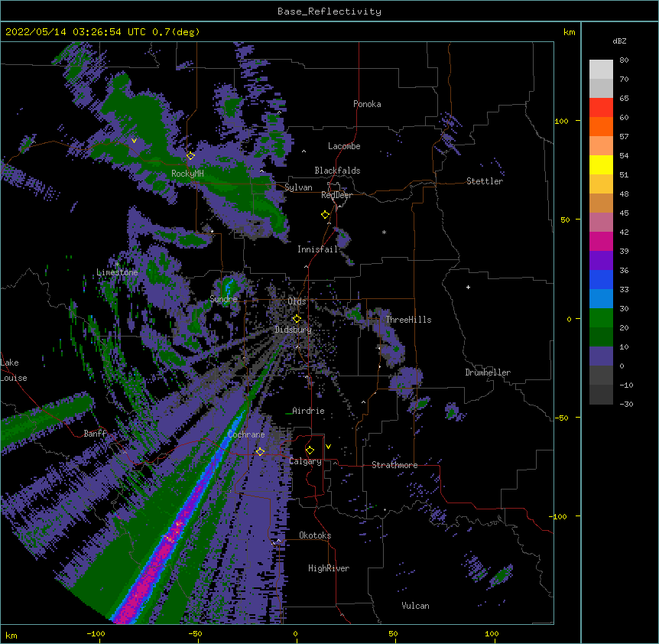659x644 pixels.
Task: Select the 65 dBZ red swatch
Action: (601, 108)
